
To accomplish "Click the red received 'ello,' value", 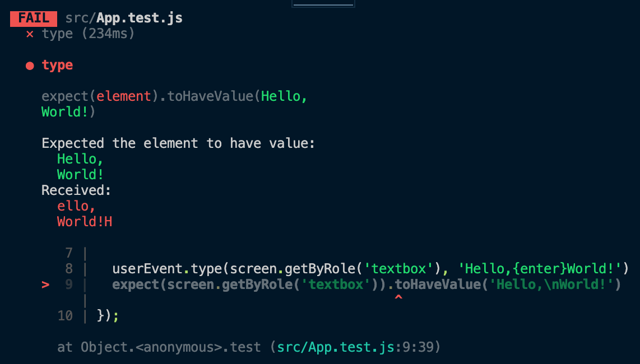I will coord(76,206).
